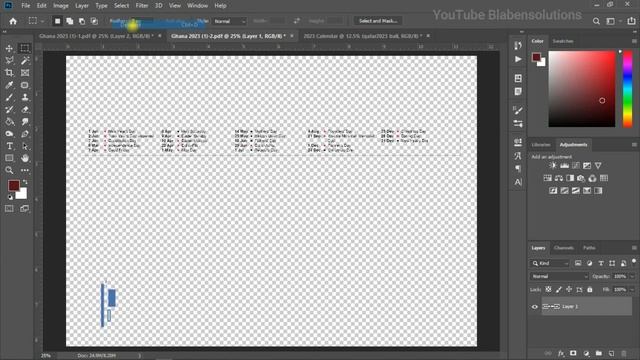
Task: Select the Horizontal Type tool
Action: click(x=9, y=146)
